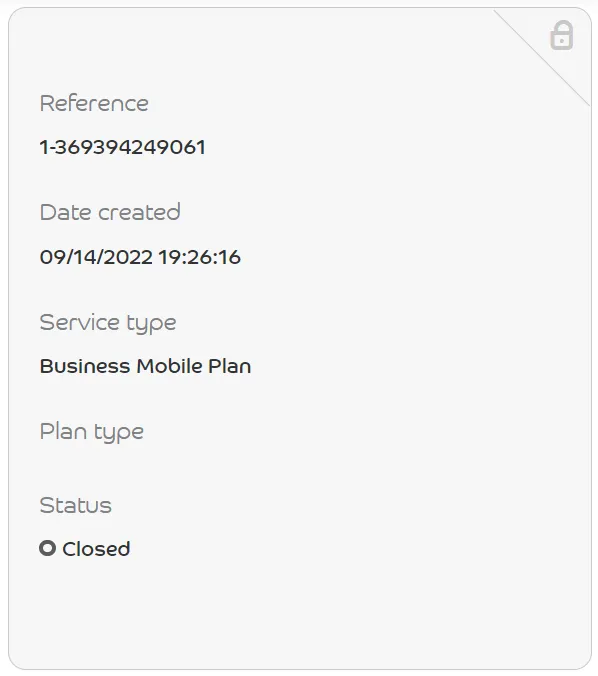The width and height of the screenshot is (598, 676).
Task: Click the word Mobile in the service type value
Action: click(x=169, y=366)
